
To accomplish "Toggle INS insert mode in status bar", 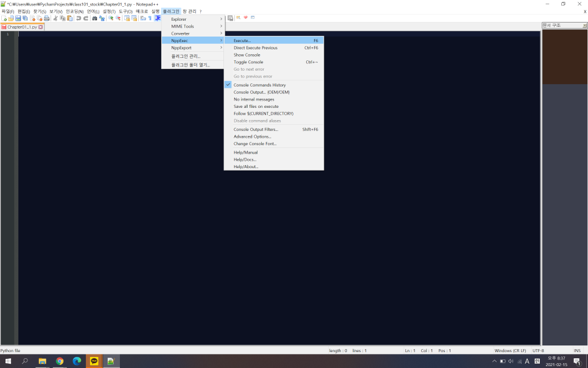I will click(x=577, y=351).
